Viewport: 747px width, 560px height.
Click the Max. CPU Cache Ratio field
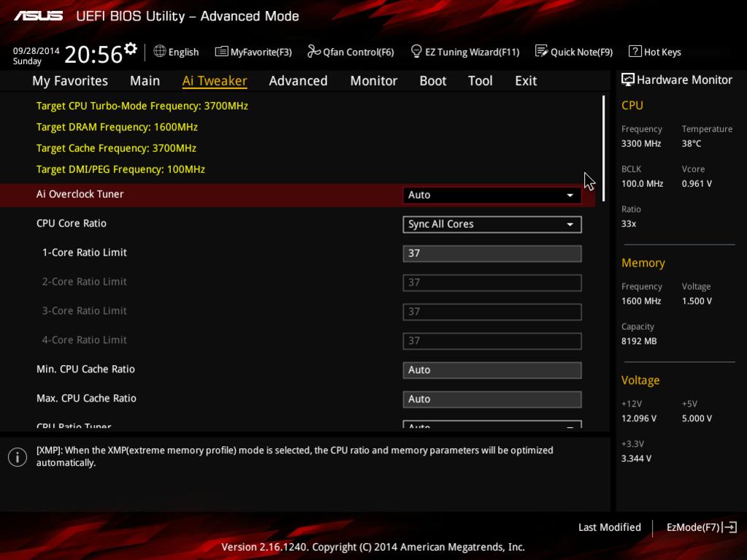pos(491,399)
